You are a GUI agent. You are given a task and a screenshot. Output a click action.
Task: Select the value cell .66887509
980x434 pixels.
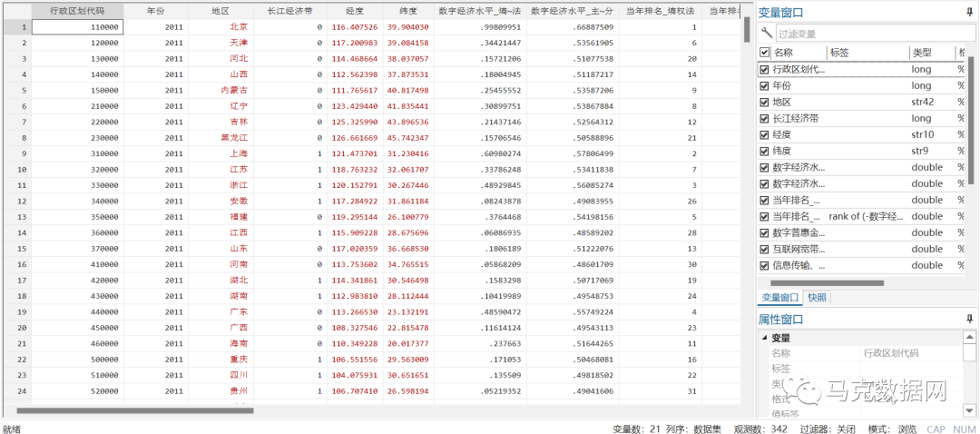click(573, 27)
